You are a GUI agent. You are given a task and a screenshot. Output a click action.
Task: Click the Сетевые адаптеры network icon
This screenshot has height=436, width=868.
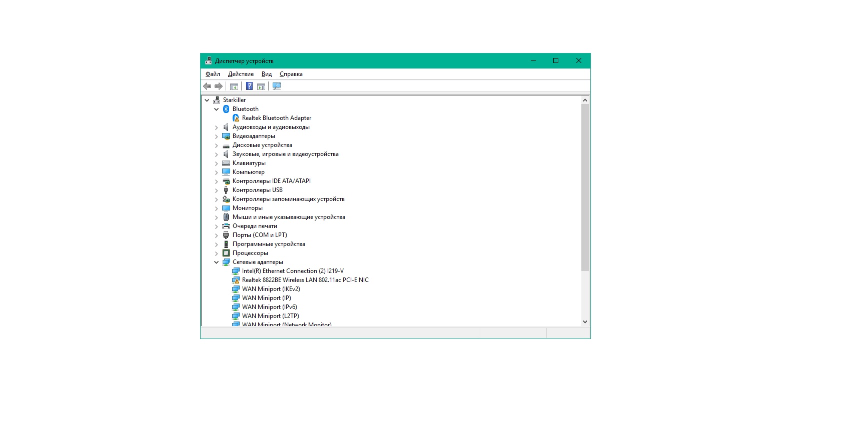point(226,262)
